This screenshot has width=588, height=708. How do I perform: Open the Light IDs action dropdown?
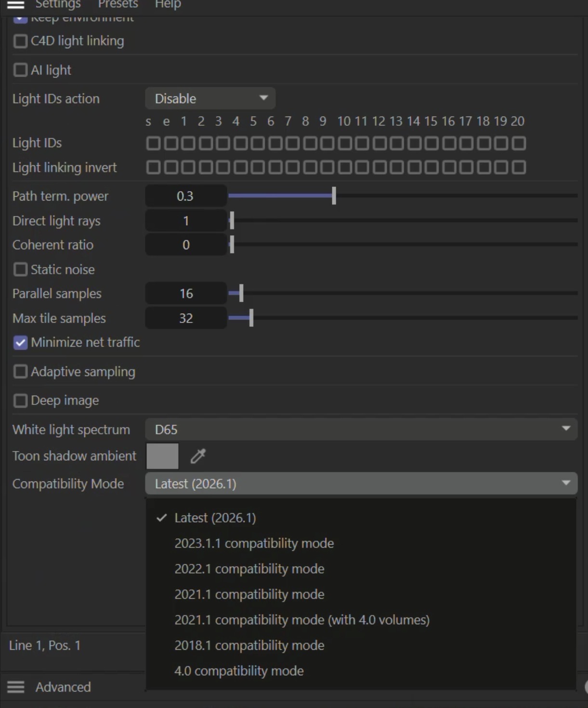click(x=210, y=98)
